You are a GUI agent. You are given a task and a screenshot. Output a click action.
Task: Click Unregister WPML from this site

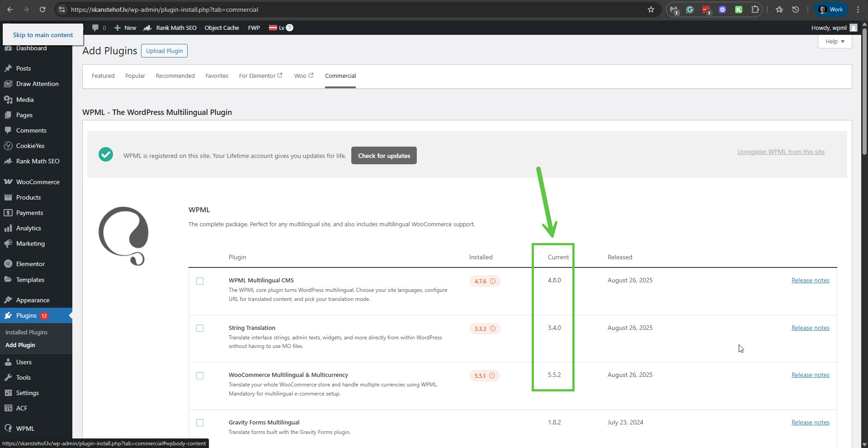781,152
